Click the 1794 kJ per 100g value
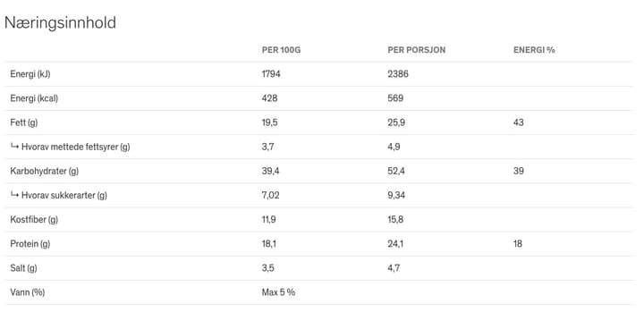 271,74
